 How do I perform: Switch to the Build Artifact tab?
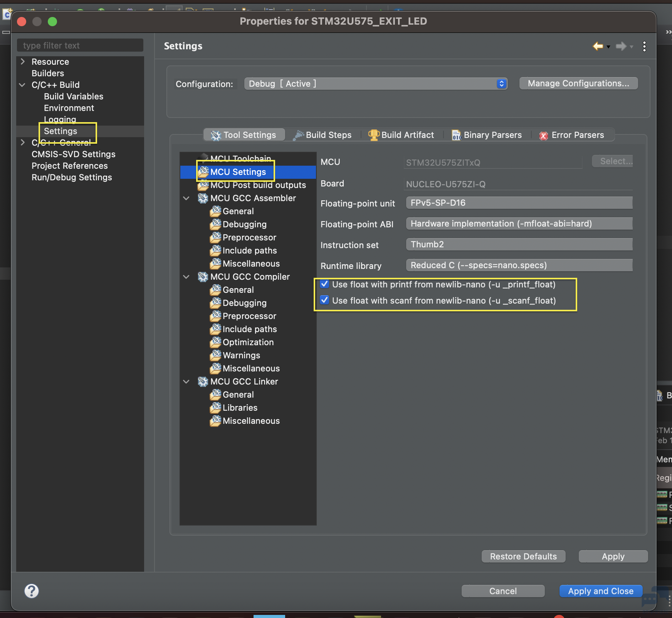[402, 135]
